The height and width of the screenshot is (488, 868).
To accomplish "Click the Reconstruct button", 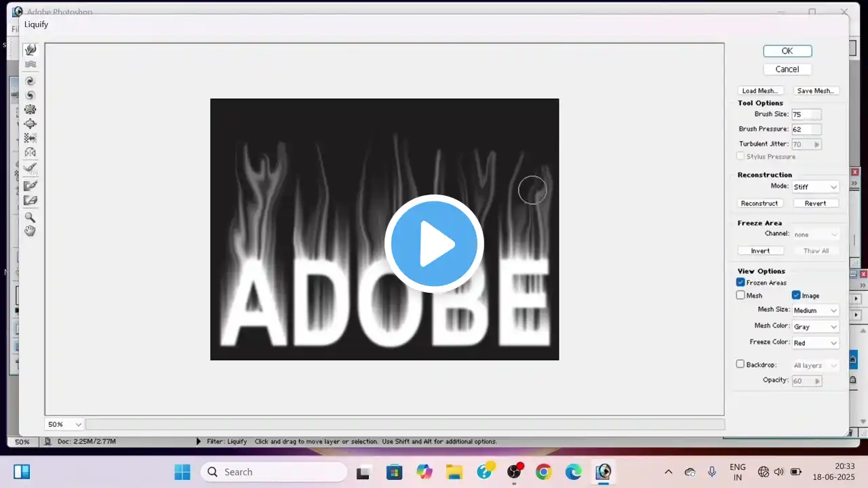I will pos(759,203).
